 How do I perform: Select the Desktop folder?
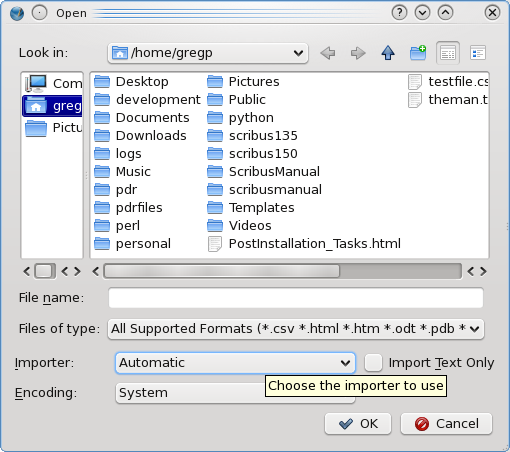click(131, 82)
